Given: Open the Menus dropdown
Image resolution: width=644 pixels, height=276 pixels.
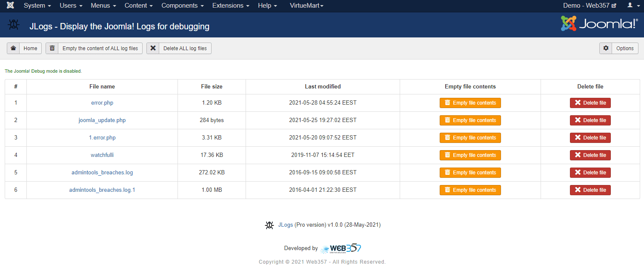Looking at the screenshot, I should pyautogui.click(x=103, y=6).
